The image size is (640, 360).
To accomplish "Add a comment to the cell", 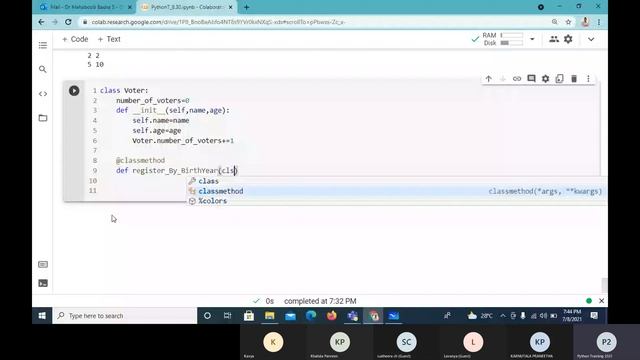I will tap(531, 79).
